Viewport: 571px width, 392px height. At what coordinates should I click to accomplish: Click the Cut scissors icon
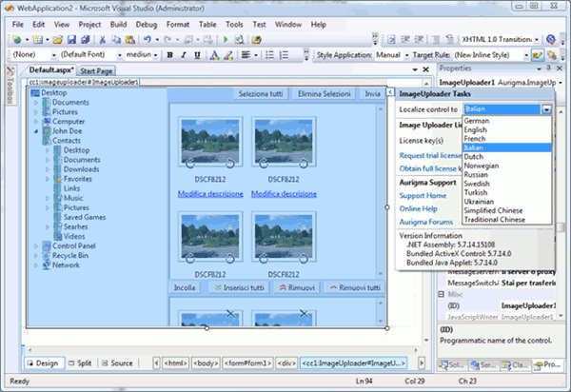coord(103,39)
